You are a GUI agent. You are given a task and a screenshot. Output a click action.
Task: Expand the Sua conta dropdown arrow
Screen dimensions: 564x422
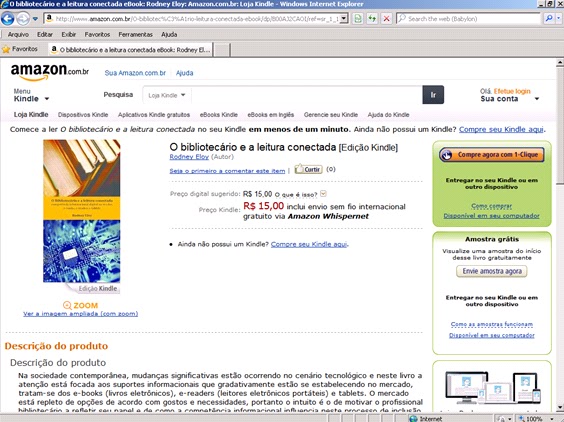[x=537, y=99]
